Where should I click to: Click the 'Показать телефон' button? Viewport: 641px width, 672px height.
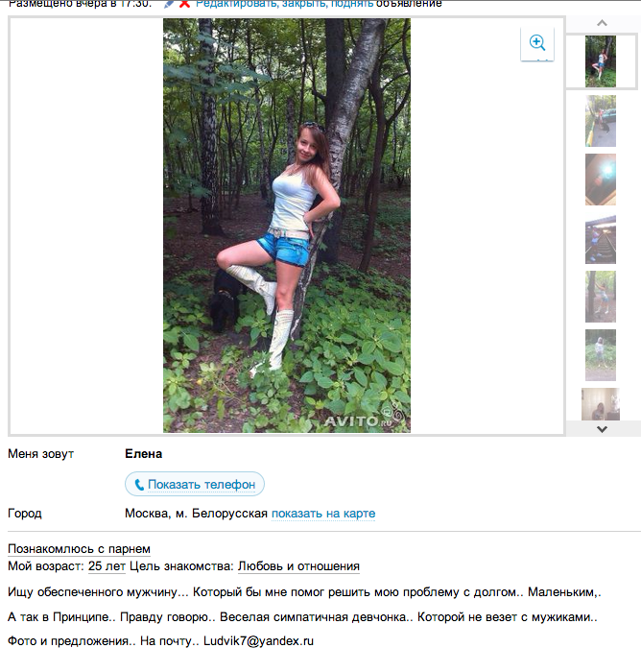[x=195, y=484]
